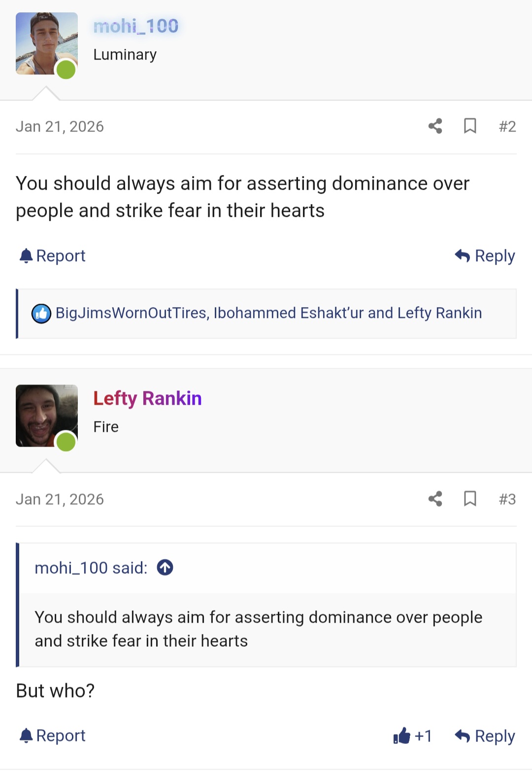View BigJimsWornOutTires in likes list
The width and height of the screenshot is (532, 772).
tap(131, 313)
